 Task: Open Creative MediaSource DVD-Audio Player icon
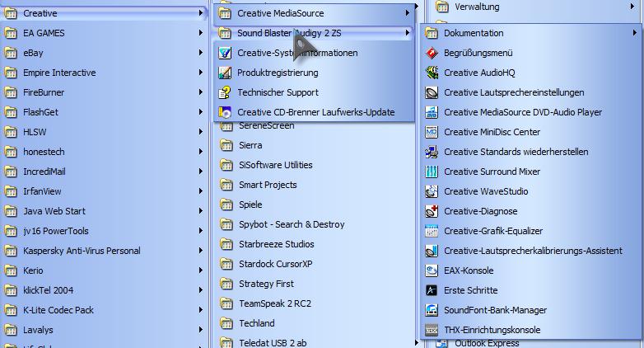[x=432, y=112]
